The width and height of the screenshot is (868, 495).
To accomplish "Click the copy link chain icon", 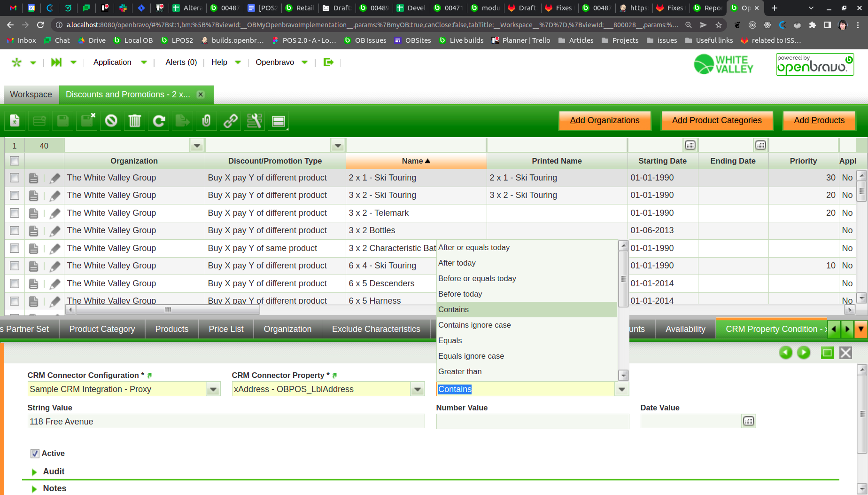I will (230, 121).
